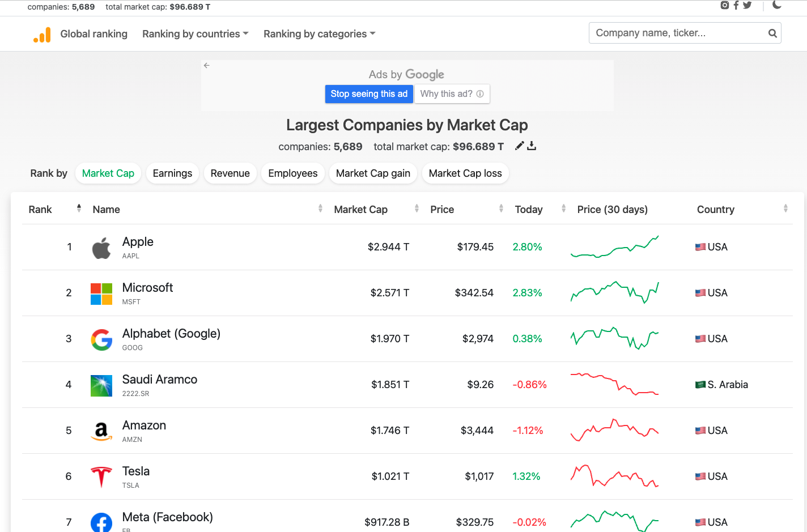Expand Ranking by categories dropdown
This screenshot has height=532, width=807.
(x=320, y=34)
